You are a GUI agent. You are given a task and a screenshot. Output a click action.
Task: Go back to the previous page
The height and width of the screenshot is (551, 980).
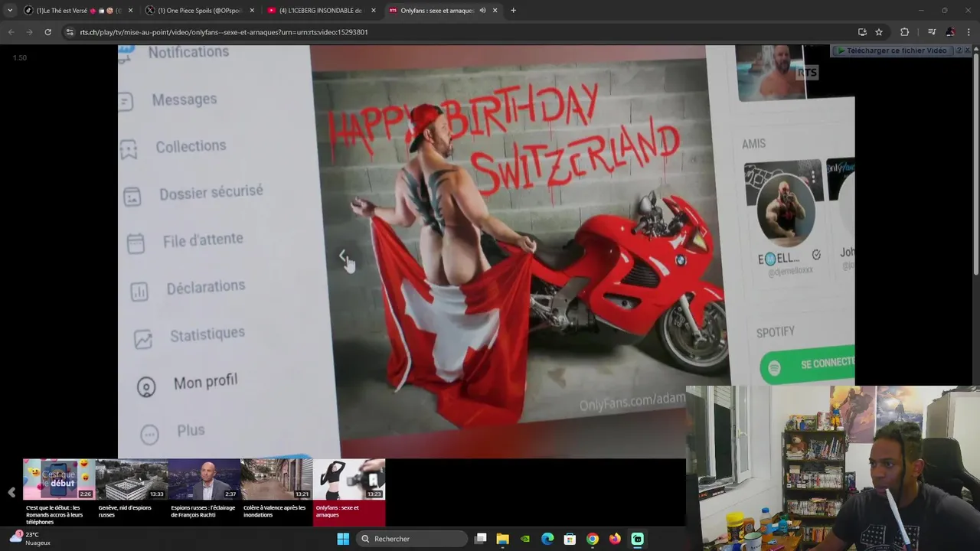tap(11, 32)
